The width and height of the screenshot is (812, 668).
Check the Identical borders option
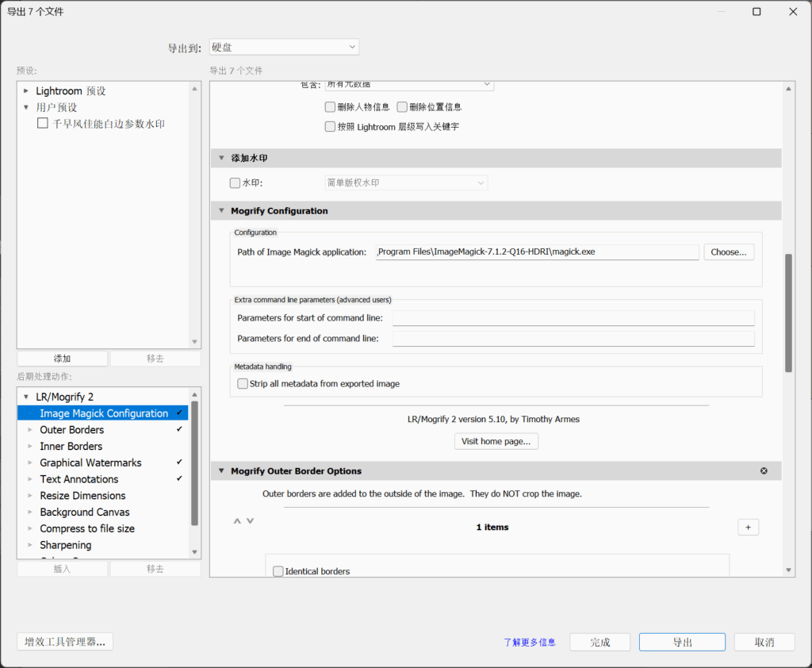click(x=278, y=571)
